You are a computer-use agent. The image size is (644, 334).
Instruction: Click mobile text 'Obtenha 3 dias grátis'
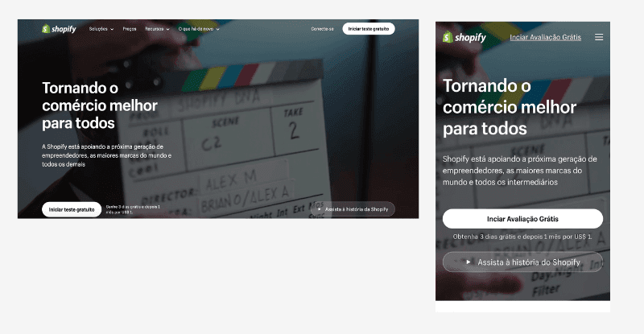pos(522,237)
